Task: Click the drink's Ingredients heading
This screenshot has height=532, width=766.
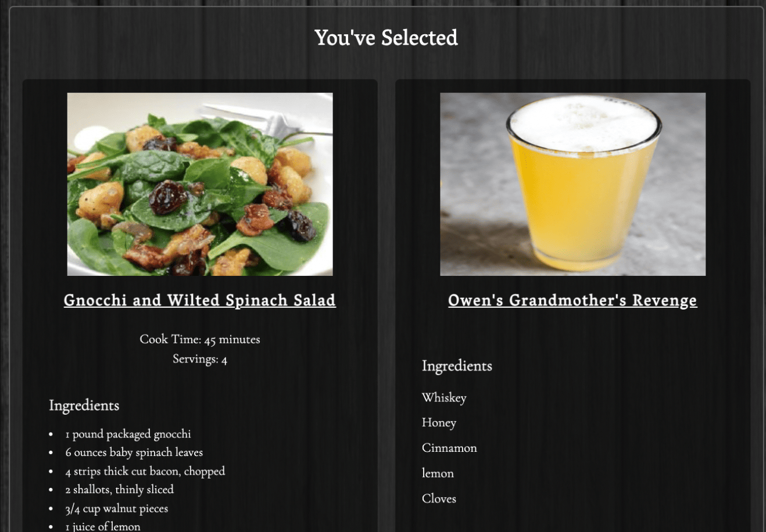Action: [x=457, y=365]
